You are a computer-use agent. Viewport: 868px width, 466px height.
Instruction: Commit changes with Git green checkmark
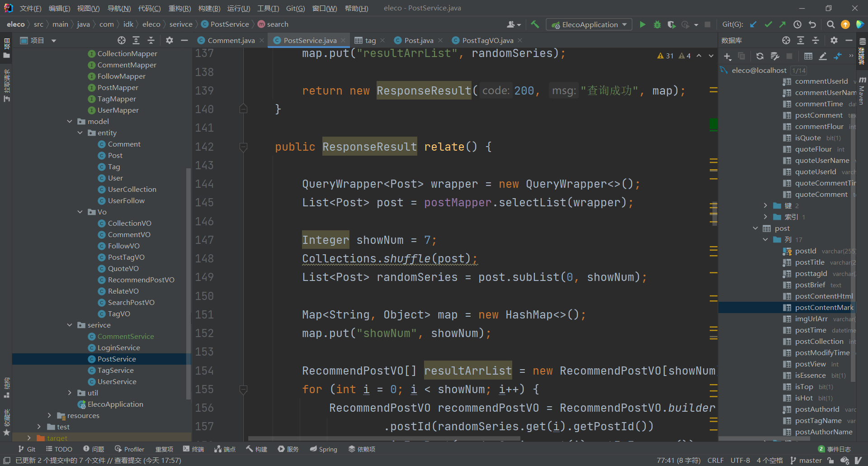(768, 24)
